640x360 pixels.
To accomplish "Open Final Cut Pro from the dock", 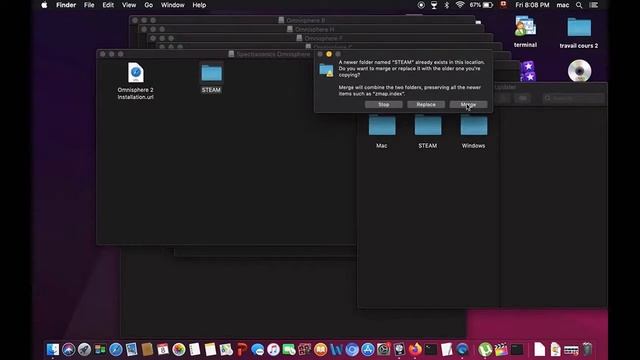I will pyautogui.click(x=501, y=349).
